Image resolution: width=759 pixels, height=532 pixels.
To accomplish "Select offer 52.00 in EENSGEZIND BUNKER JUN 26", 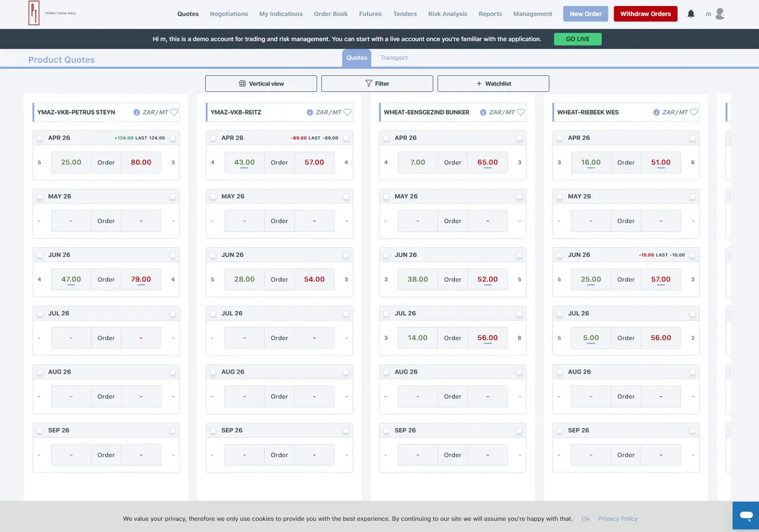I will [487, 279].
